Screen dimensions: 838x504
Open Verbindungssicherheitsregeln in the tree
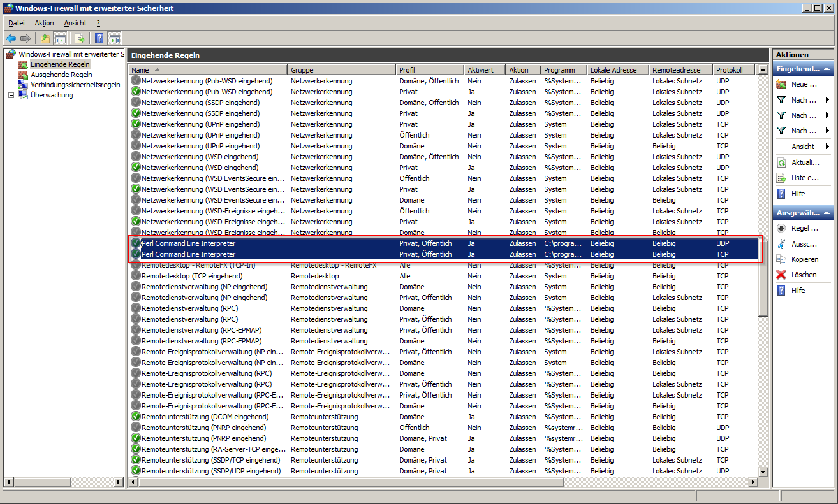pos(75,85)
